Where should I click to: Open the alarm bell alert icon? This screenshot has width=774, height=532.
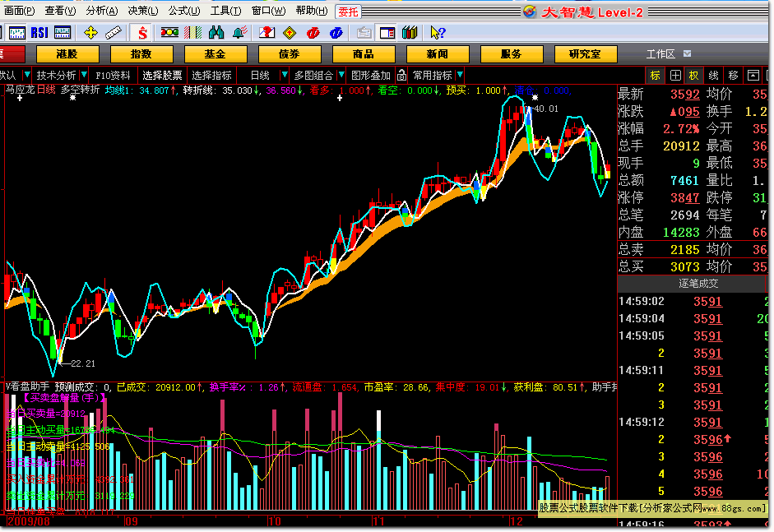[240, 33]
